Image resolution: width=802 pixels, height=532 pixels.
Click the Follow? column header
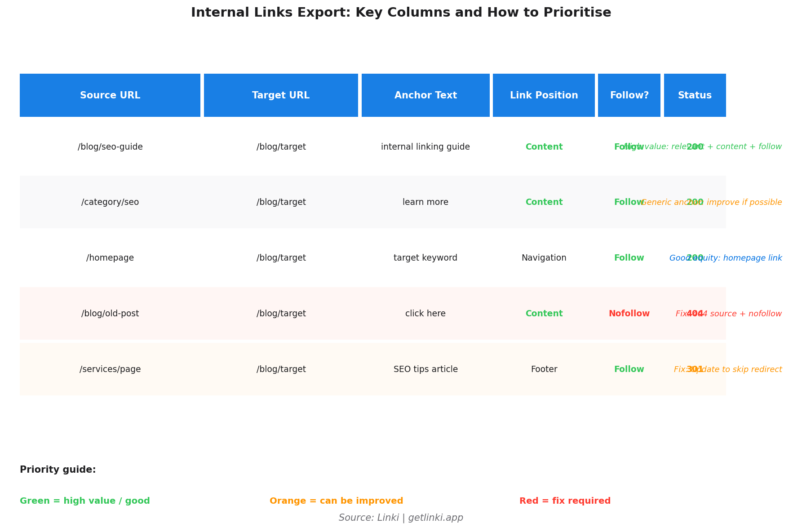629,95
